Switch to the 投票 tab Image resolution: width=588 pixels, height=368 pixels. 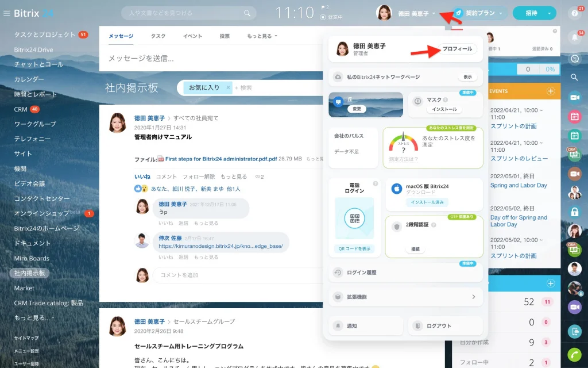(225, 36)
